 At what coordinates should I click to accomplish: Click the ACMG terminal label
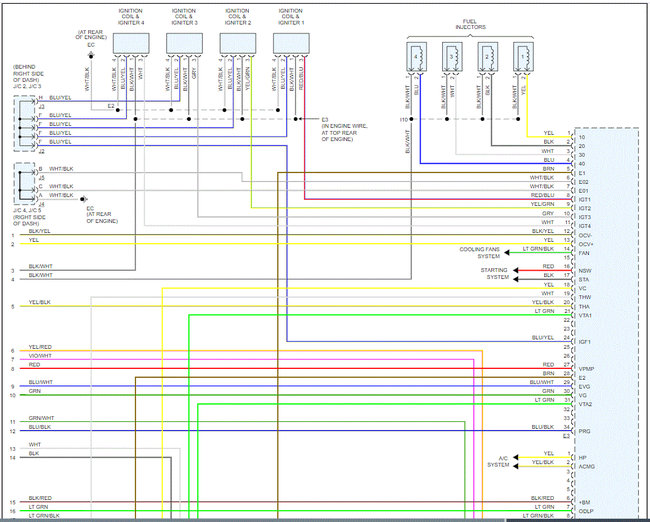pos(587,466)
